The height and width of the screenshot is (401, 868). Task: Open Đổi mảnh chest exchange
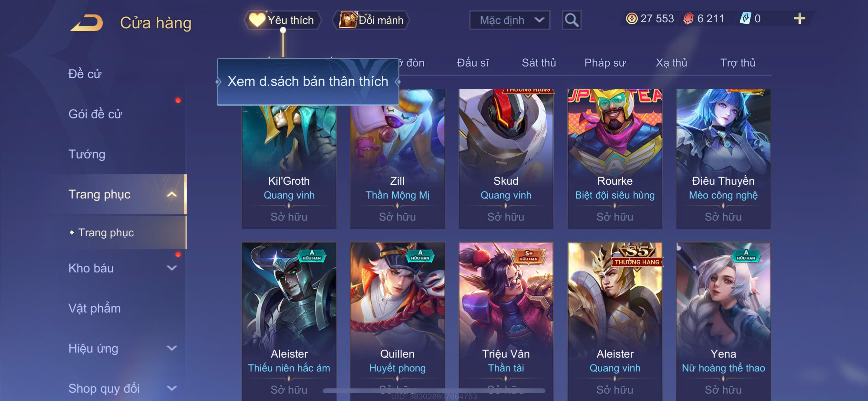coord(371,20)
